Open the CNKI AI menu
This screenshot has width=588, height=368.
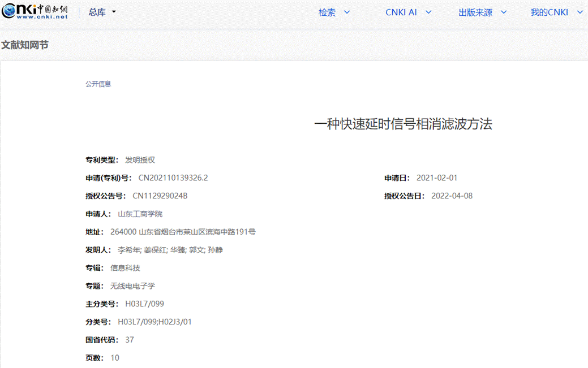coord(408,12)
